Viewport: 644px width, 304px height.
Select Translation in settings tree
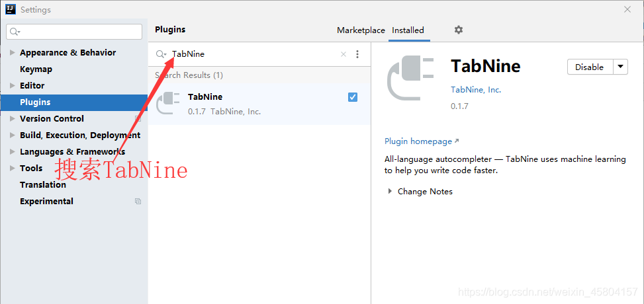(x=43, y=184)
